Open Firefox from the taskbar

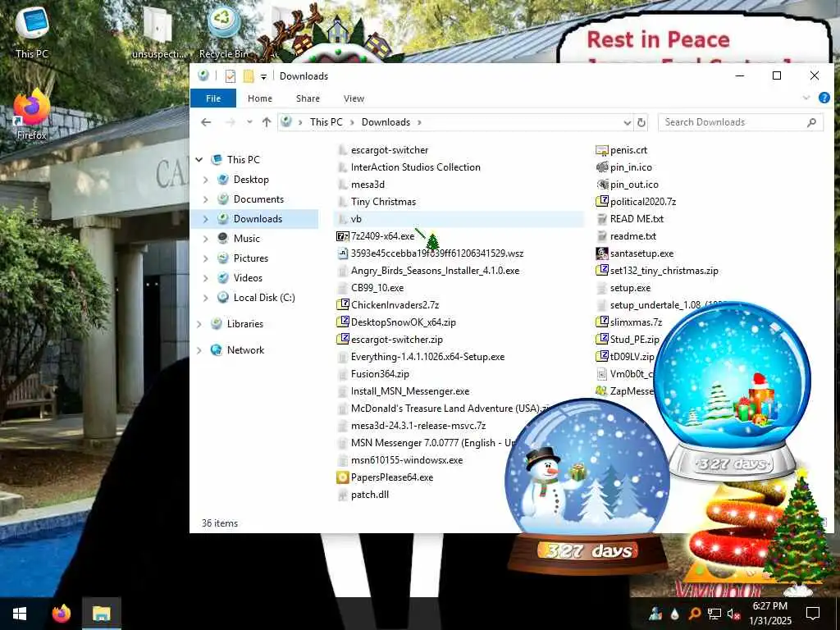(61, 614)
